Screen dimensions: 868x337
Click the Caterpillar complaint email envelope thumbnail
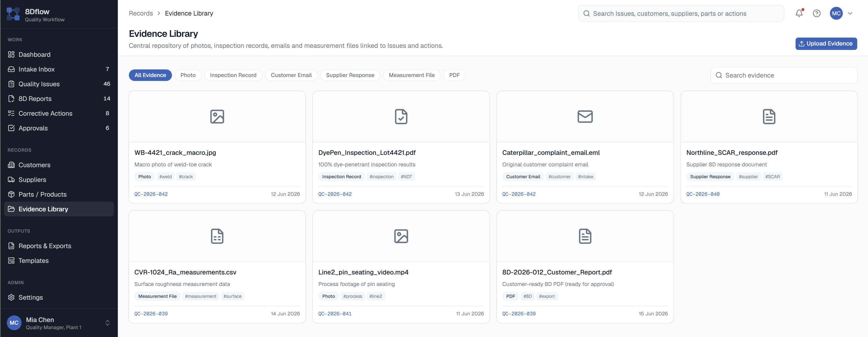pyautogui.click(x=585, y=117)
